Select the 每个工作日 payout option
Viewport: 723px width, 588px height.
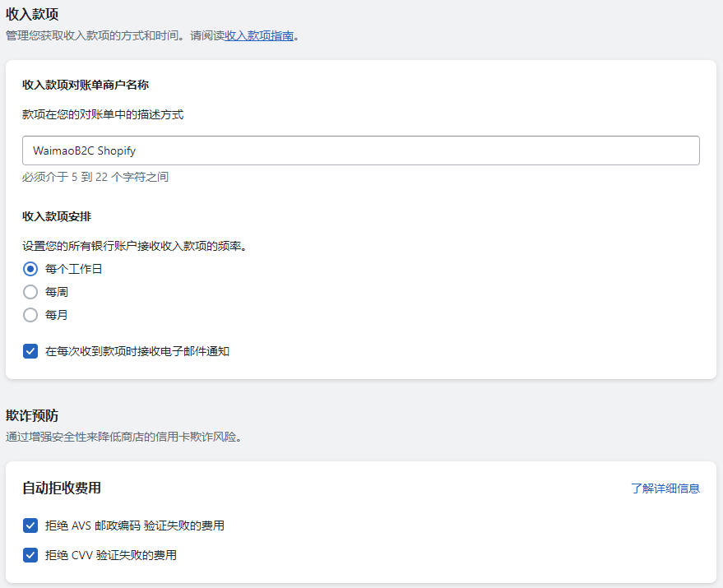30,269
